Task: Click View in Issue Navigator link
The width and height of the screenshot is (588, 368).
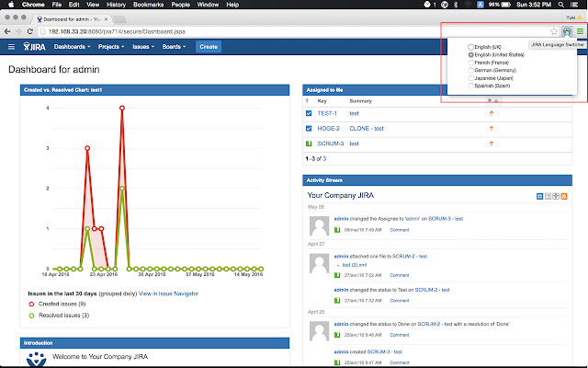Action: click(168, 293)
